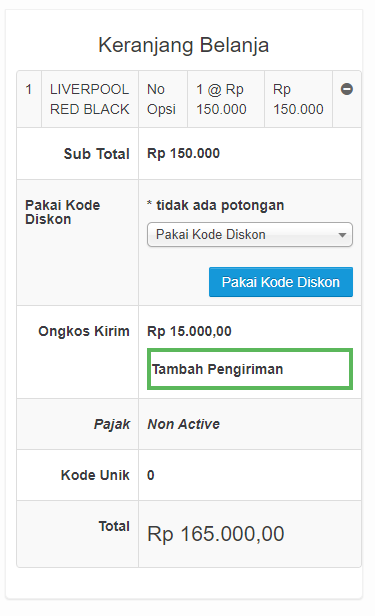Select the Total label
The width and height of the screenshot is (375, 616).
(x=114, y=526)
